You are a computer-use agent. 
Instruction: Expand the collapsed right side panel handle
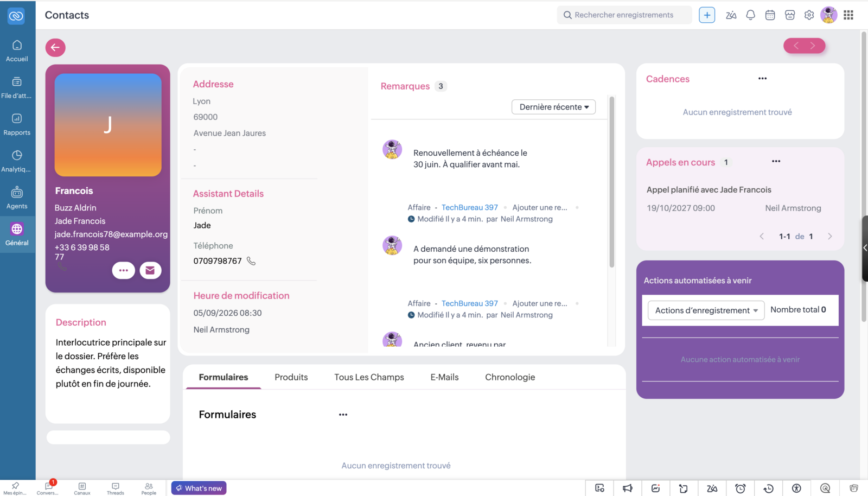click(x=865, y=248)
